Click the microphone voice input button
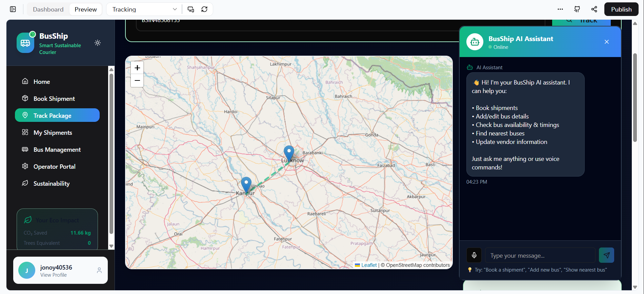The width and height of the screenshot is (644, 294). point(474,255)
